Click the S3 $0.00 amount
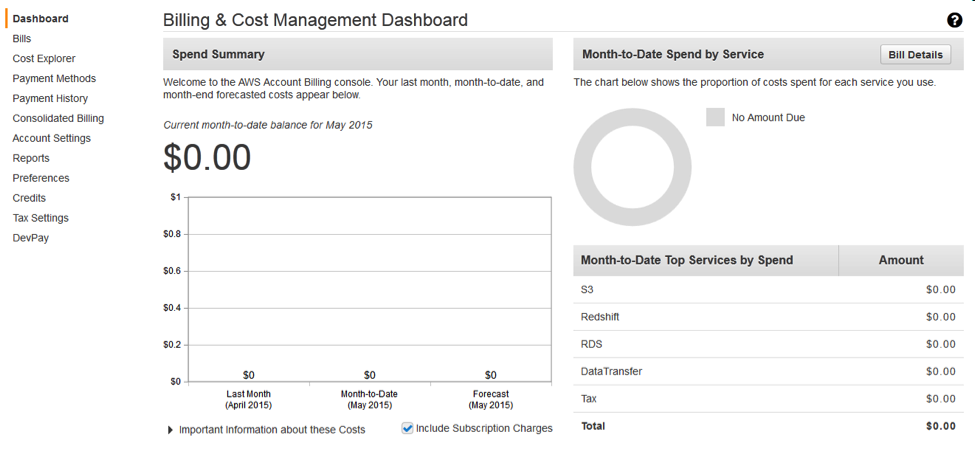 pyautogui.click(x=941, y=290)
